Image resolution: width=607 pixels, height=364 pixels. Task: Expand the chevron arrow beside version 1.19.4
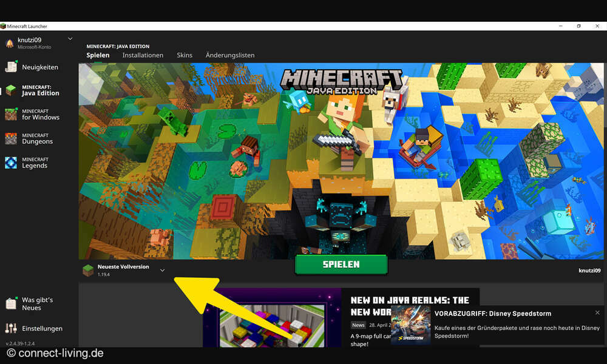pos(162,270)
